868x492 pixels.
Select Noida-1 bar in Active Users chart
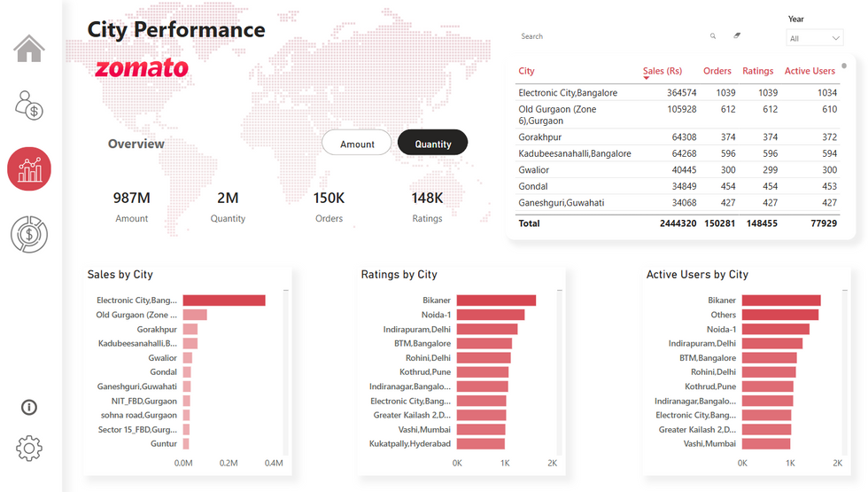click(776, 329)
